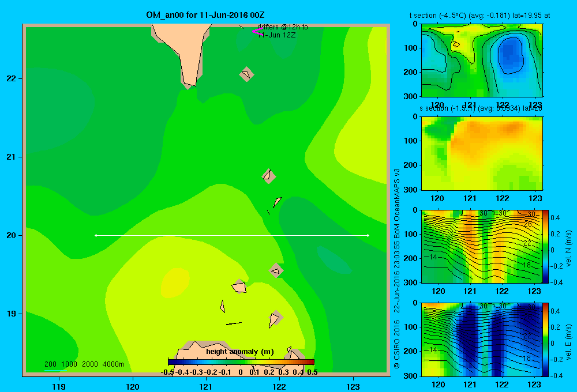The width and height of the screenshot is (577, 392).
Task: Click the 'height anomaly (m)' legend label
Action: tap(240, 352)
